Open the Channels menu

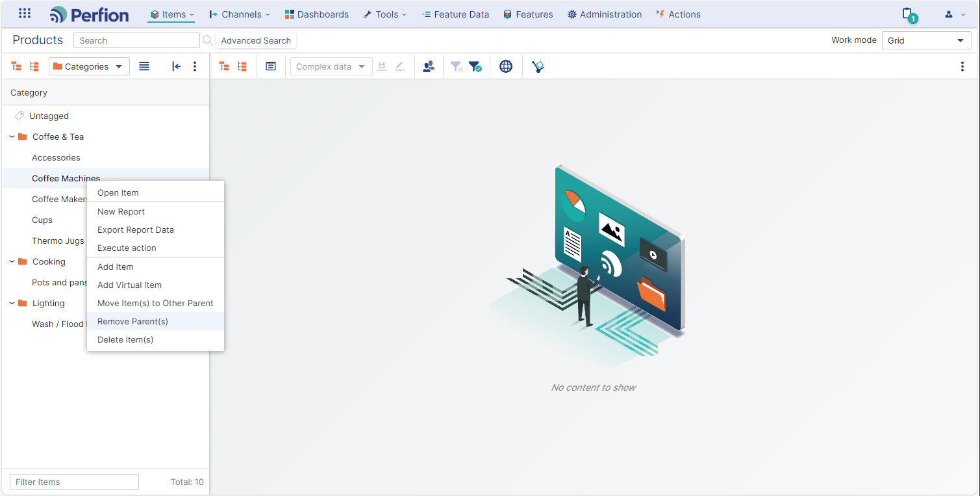pos(240,14)
